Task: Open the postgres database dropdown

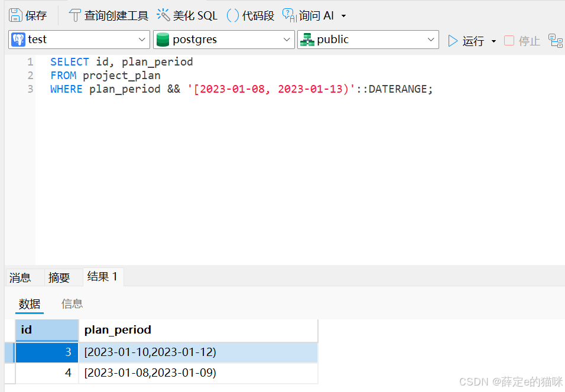Action: point(224,40)
